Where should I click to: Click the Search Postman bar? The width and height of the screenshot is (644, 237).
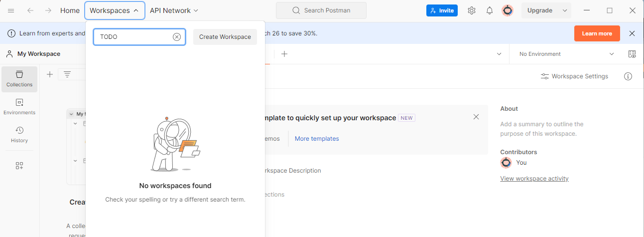click(321, 10)
